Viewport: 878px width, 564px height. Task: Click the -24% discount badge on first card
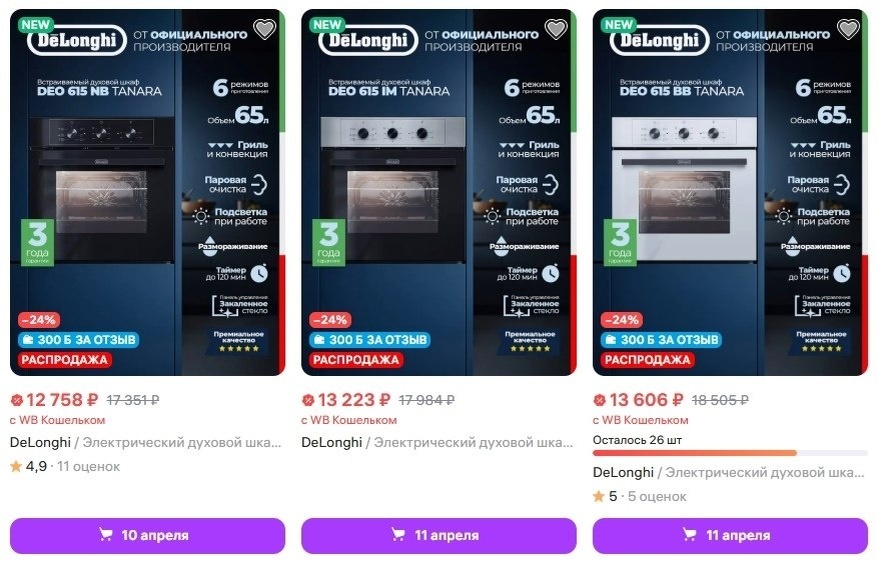(39, 320)
